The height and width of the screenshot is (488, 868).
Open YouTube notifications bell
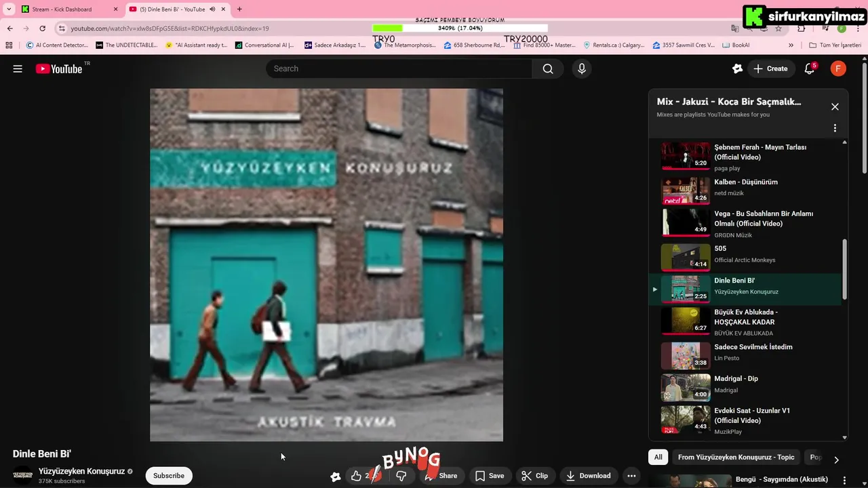[810, 68]
